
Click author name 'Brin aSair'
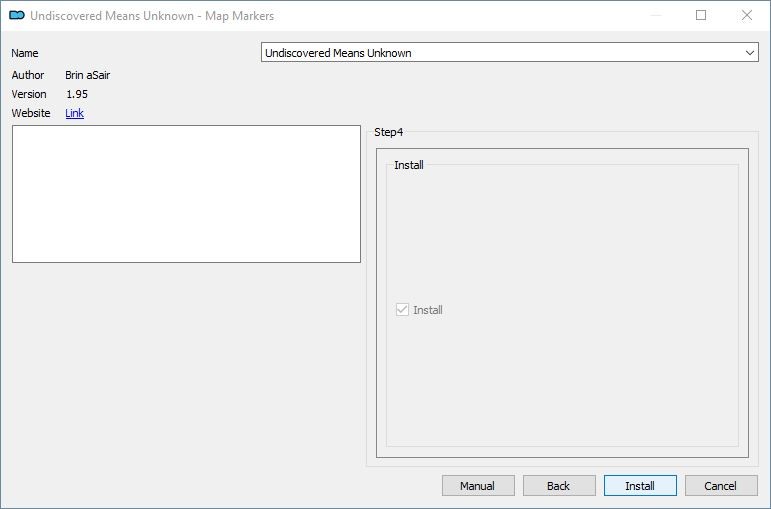click(x=88, y=75)
